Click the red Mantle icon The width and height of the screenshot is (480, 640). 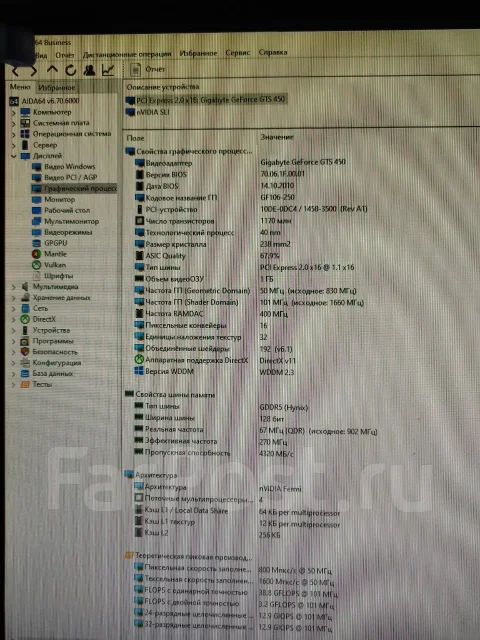(x=37, y=254)
